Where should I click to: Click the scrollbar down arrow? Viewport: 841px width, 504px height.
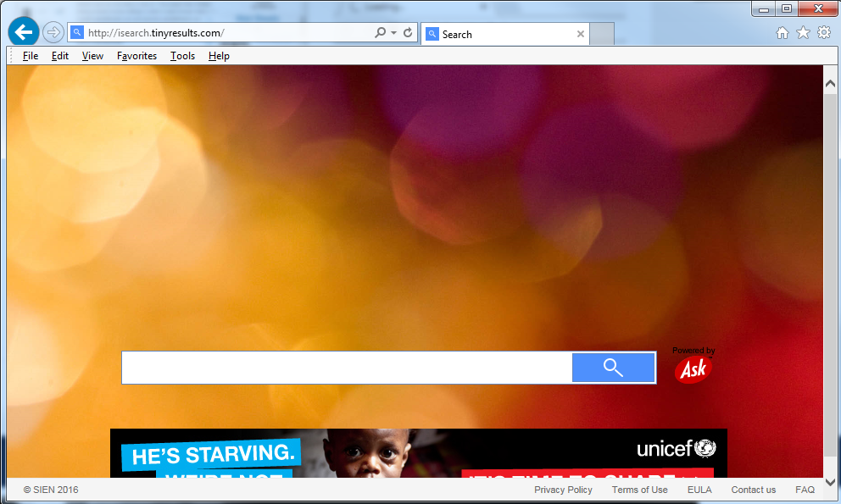[x=830, y=481]
